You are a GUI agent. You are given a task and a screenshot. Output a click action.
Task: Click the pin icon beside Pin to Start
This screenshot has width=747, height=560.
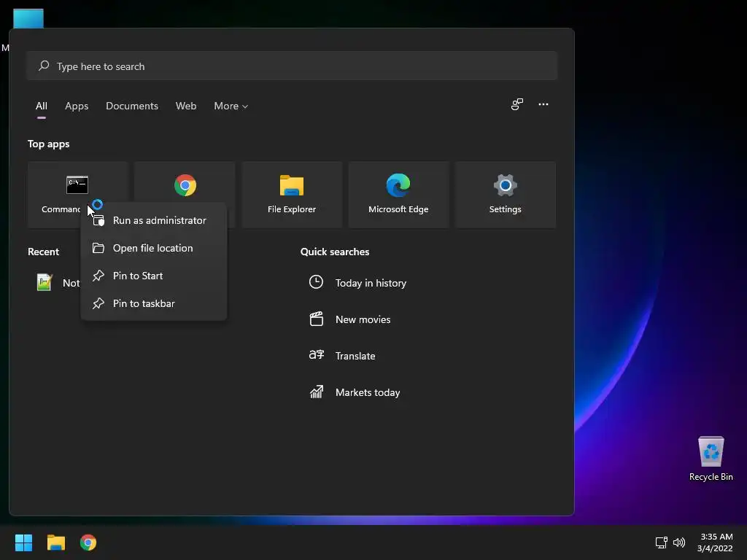pos(98,276)
